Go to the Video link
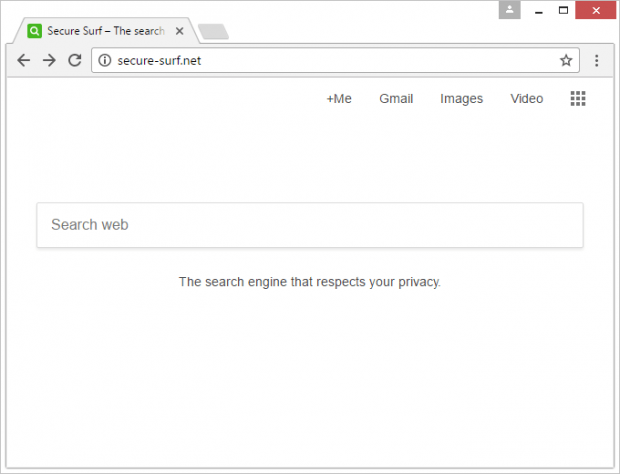This screenshot has width=620, height=474. point(527,98)
